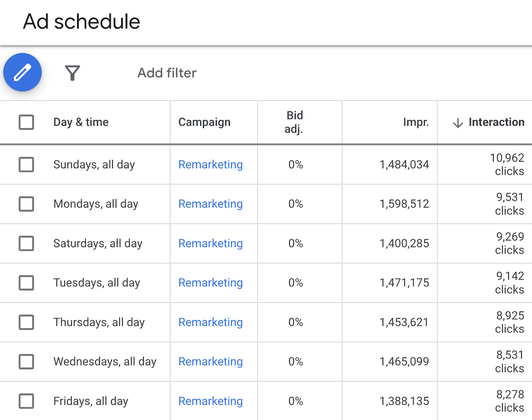Click Add filter
Image resolution: width=532 pixels, height=420 pixels.
pyautogui.click(x=166, y=73)
